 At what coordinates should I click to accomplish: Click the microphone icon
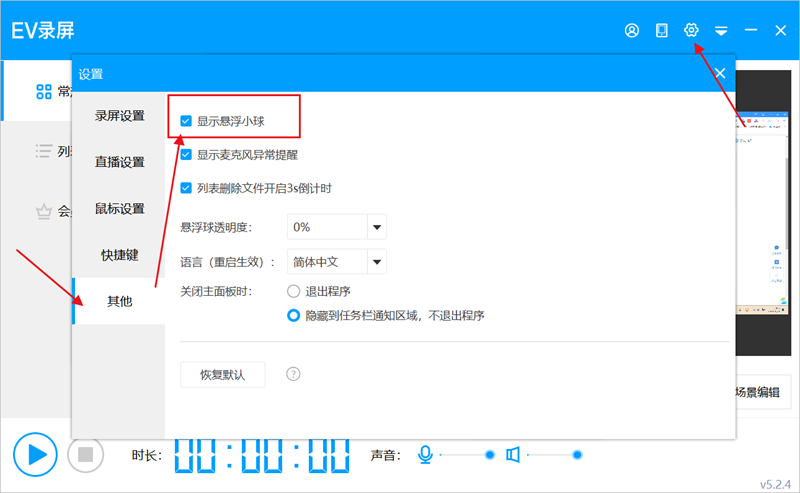[425, 454]
